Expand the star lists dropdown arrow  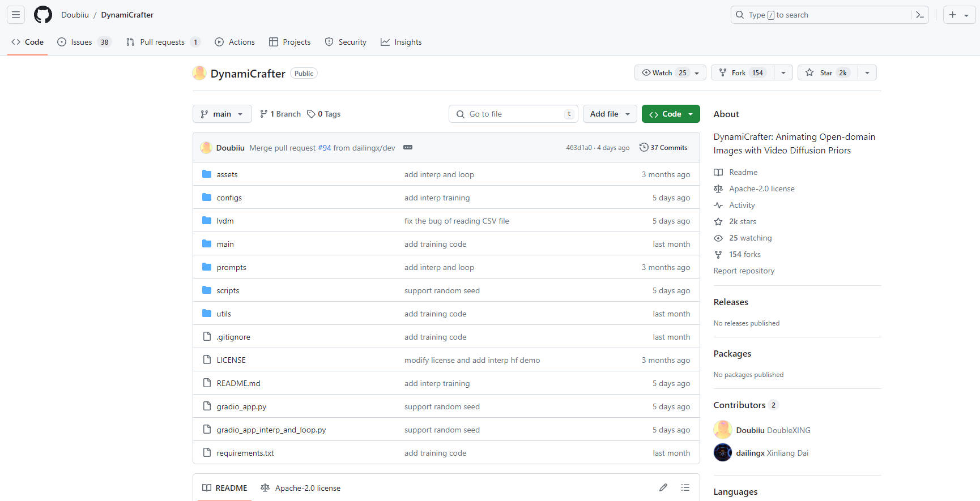(x=867, y=72)
